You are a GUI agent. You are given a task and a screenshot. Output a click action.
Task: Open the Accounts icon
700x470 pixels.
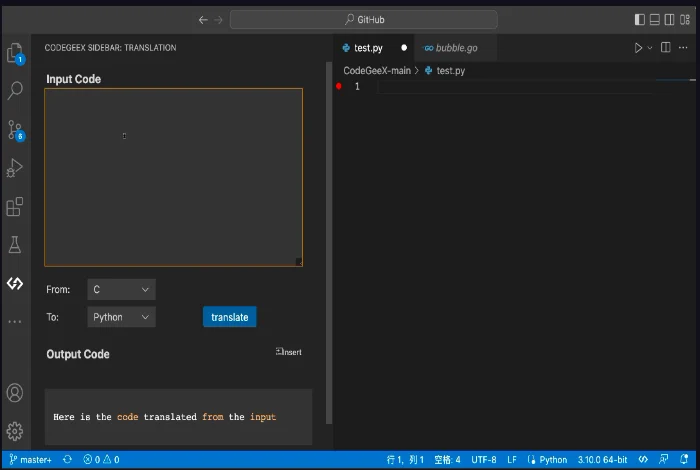click(x=15, y=393)
